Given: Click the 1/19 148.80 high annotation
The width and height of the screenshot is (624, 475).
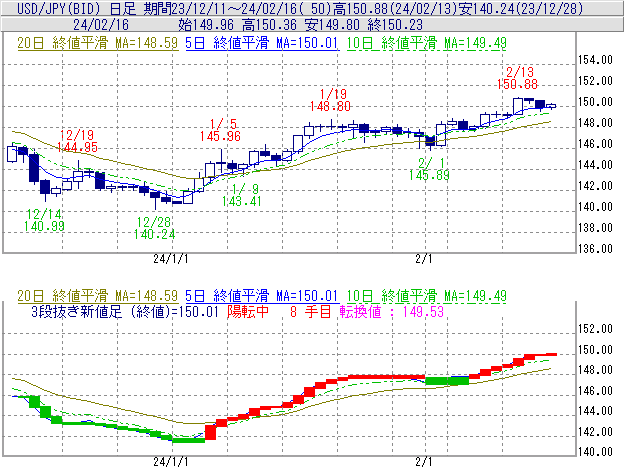Looking at the screenshot, I should 330,100.
